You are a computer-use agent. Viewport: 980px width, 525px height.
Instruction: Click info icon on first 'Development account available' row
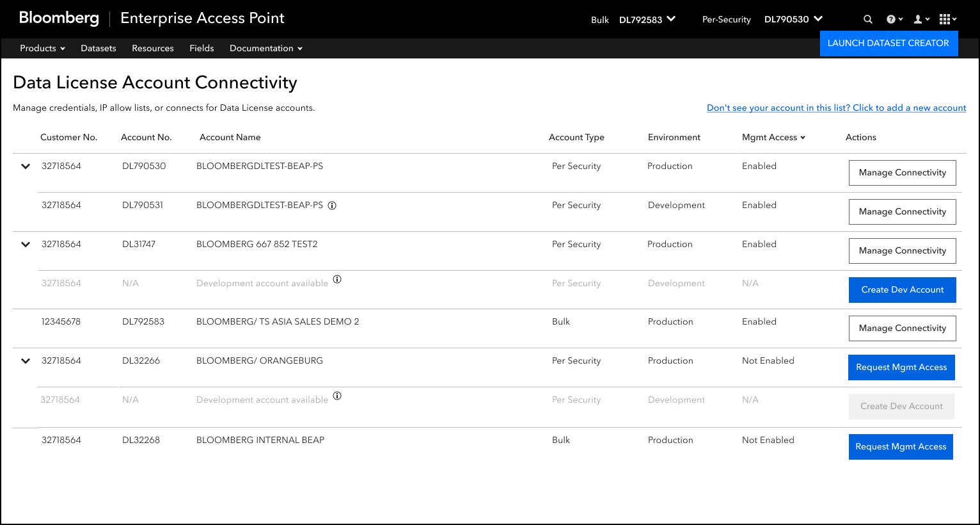click(337, 279)
